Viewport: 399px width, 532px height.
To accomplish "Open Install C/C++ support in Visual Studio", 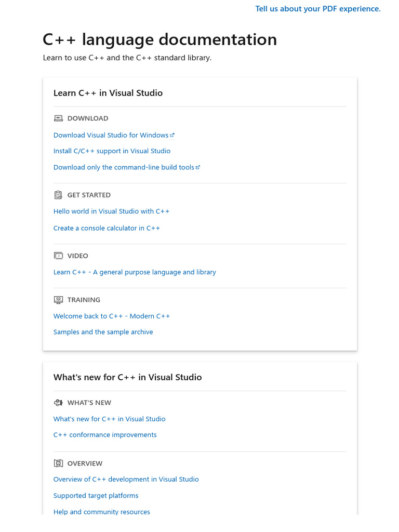I will coord(112,151).
